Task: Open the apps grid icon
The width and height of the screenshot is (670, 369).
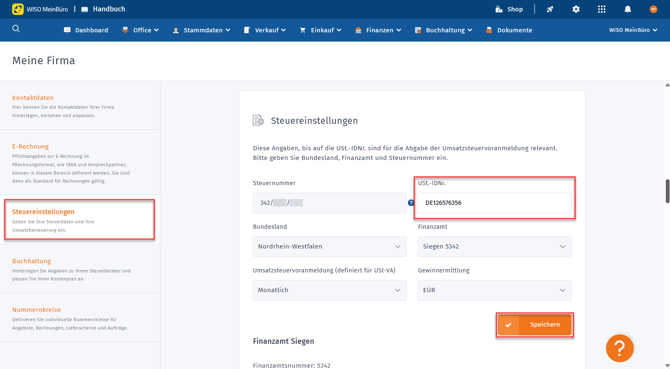Action: click(602, 9)
